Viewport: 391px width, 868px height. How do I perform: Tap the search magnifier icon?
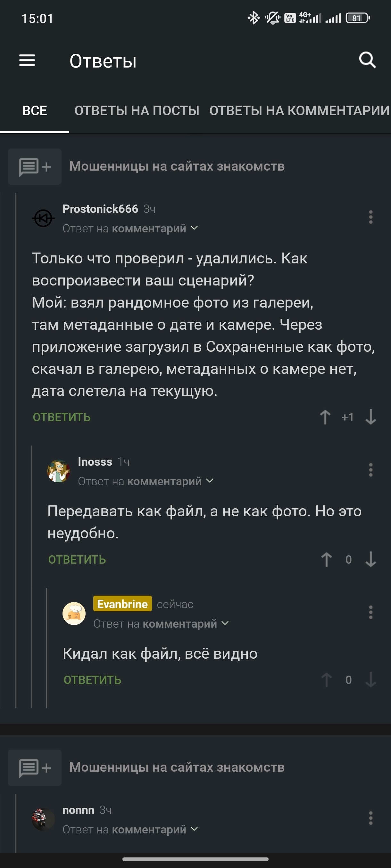(367, 60)
